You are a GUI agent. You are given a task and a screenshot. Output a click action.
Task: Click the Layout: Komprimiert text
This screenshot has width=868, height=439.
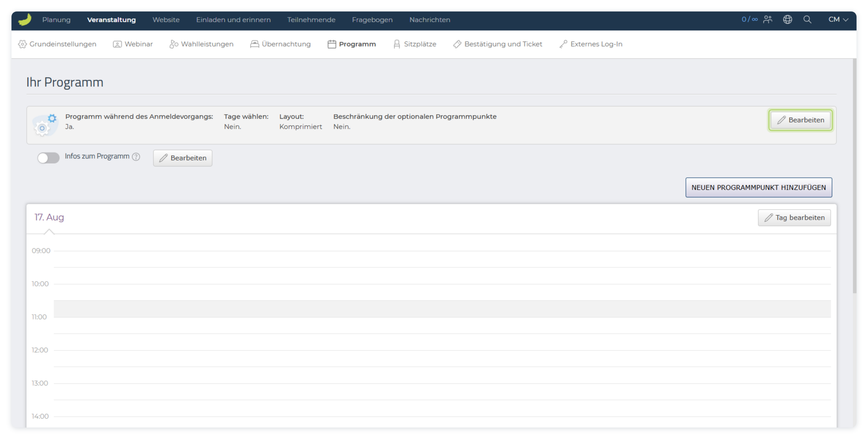(x=300, y=121)
